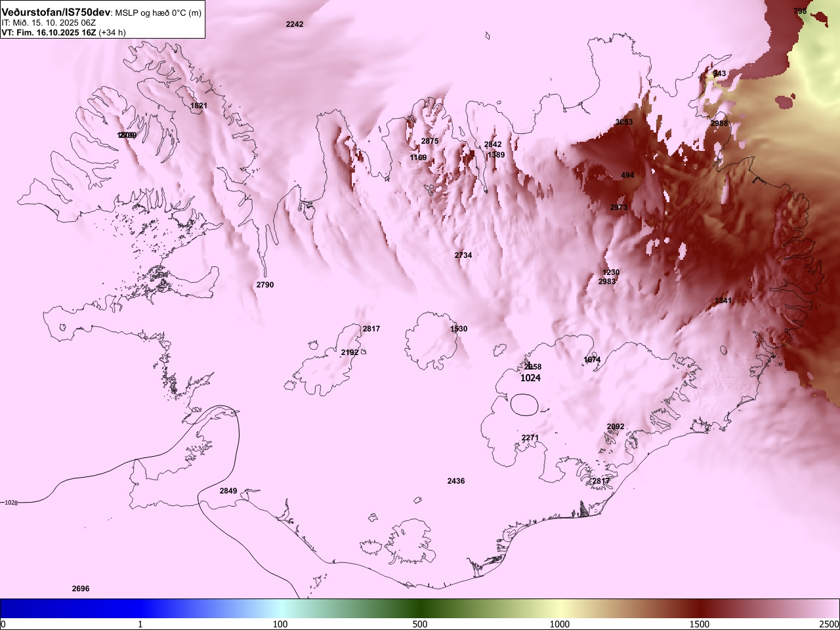This screenshot has height=630, width=840.
Task: Click the 2849 height label
Action: coord(228,491)
